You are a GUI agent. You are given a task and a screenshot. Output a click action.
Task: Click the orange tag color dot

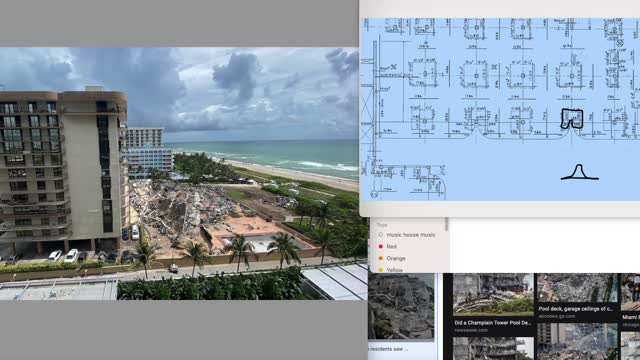pos(380,258)
